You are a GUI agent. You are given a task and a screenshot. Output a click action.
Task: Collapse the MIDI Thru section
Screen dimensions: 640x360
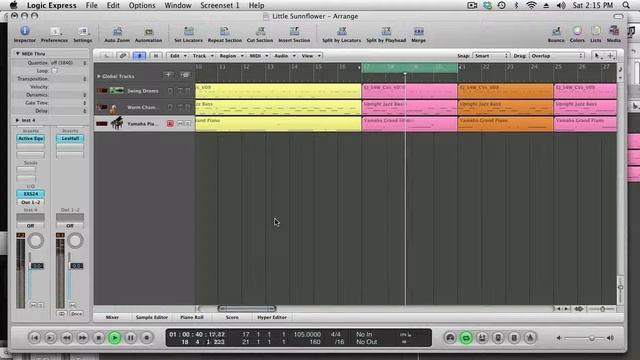tap(18, 53)
